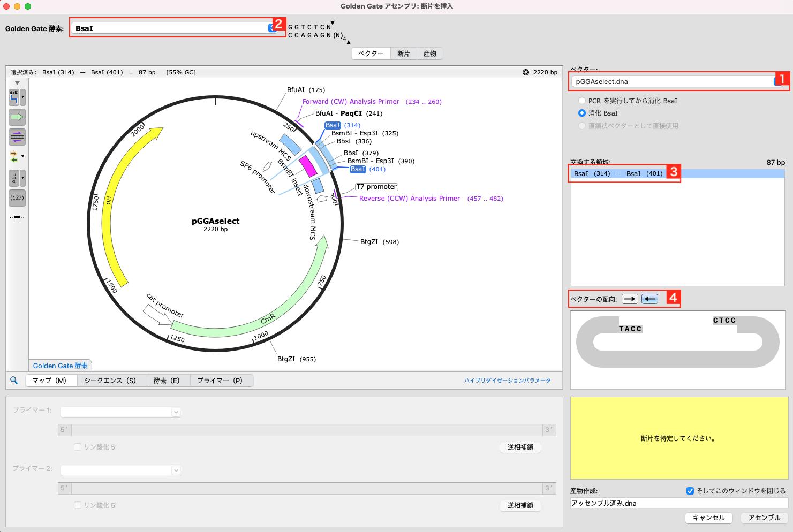Image resolution: width=793 pixels, height=532 pixels.
Task: Click the アッセンブル済み.dna product name field
Action: [x=678, y=503]
